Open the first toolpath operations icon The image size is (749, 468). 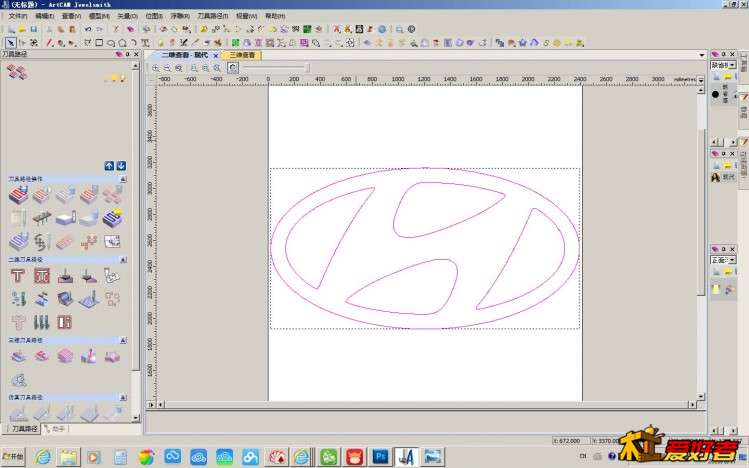click(18, 195)
